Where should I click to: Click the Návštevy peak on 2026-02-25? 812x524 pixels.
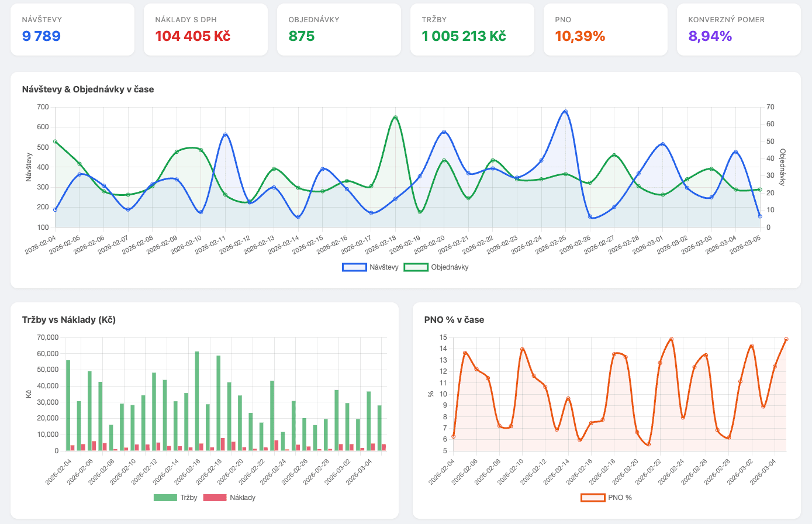pos(565,111)
